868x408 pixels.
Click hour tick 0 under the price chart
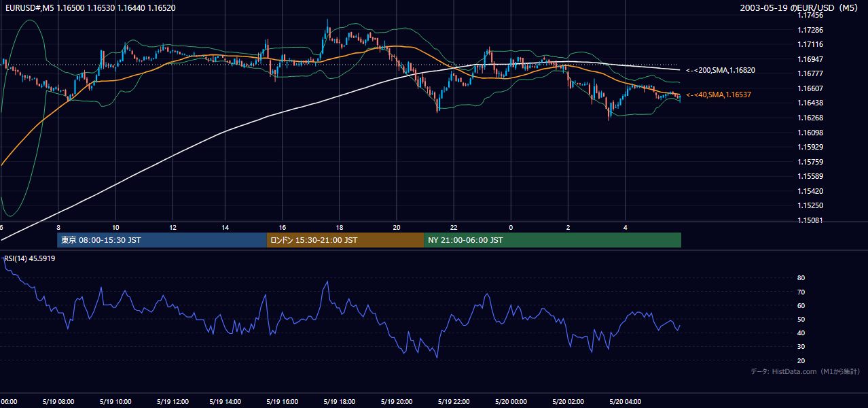point(511,228)
